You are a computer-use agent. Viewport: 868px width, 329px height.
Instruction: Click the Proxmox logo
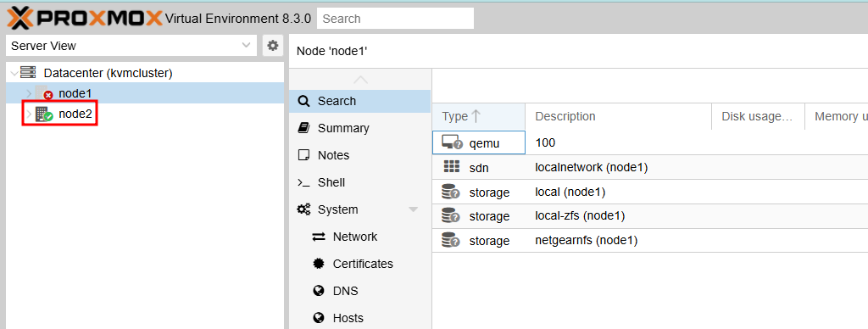85,18
